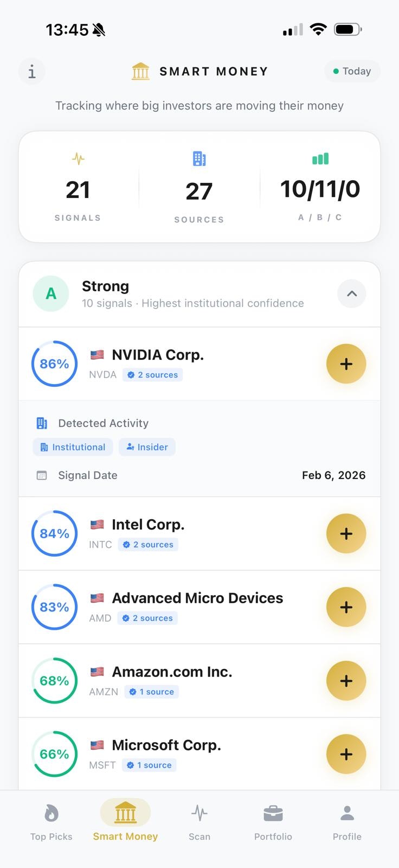Add Amazon.com Inc. using plus icon
The width and height of the screenshot is (399, 868).
(x=346, y=681)
